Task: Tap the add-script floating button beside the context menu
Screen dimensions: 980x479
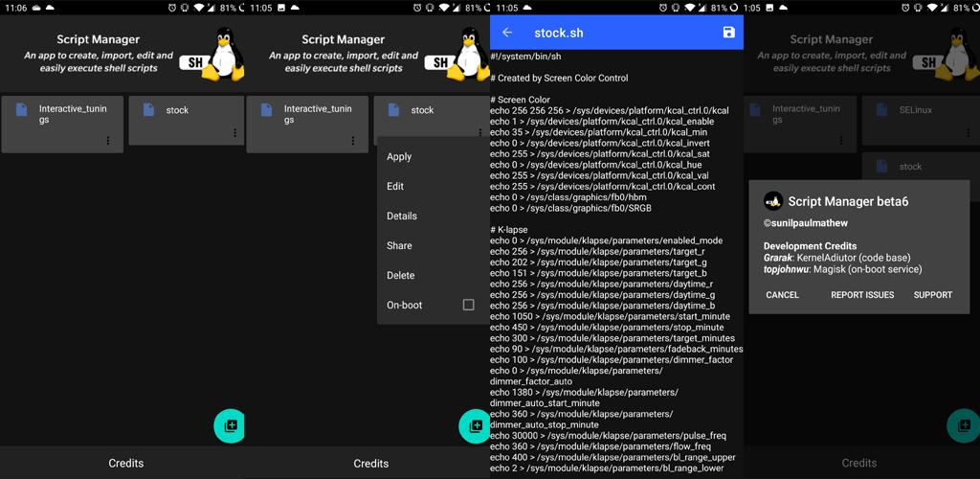Action: tap(474, 426)
